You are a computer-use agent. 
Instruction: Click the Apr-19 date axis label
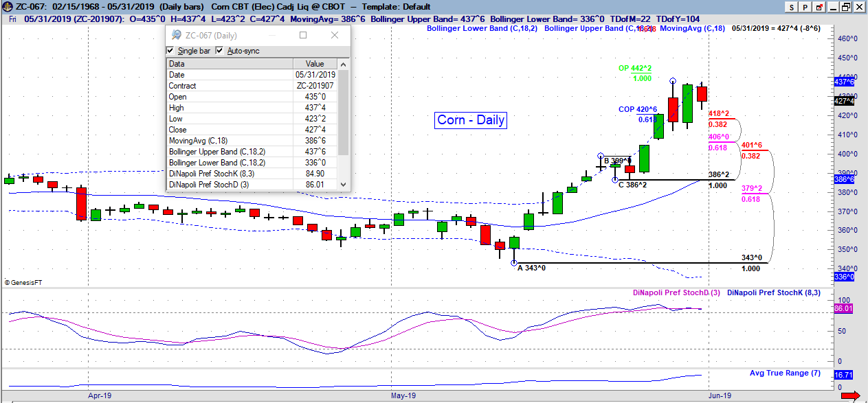click(100, 395)
